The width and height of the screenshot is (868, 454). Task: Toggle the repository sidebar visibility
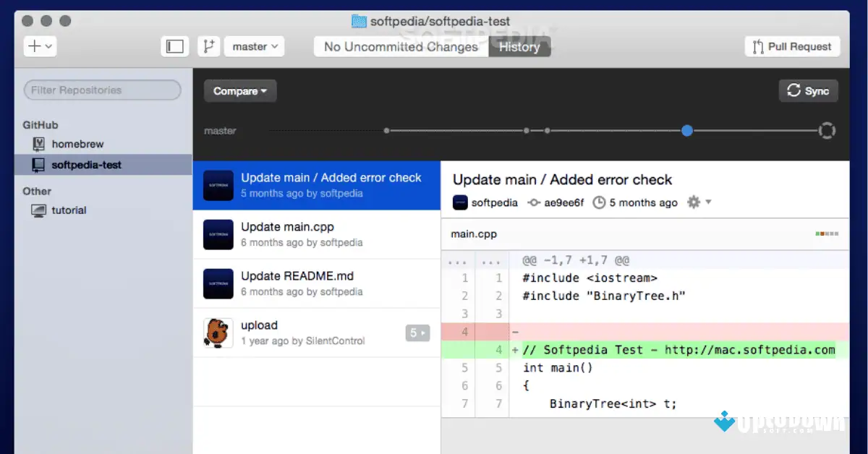(174, 46)
